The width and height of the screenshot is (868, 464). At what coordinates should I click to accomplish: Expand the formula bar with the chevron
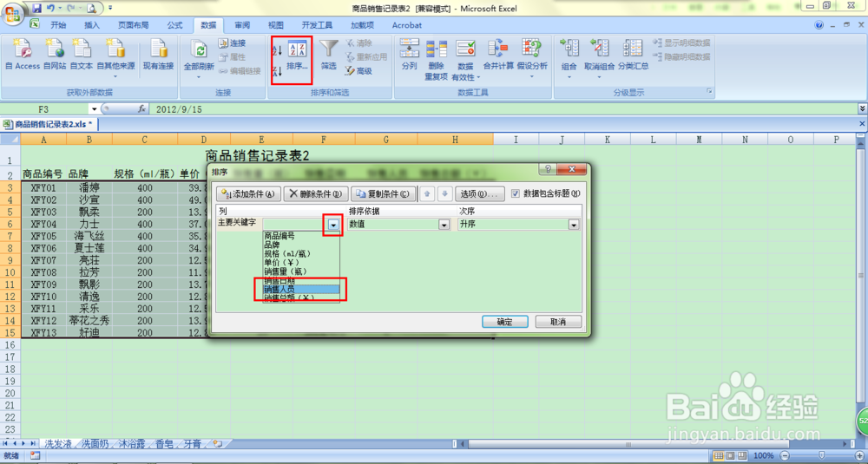pyautogui.click(x=862, y=109)
